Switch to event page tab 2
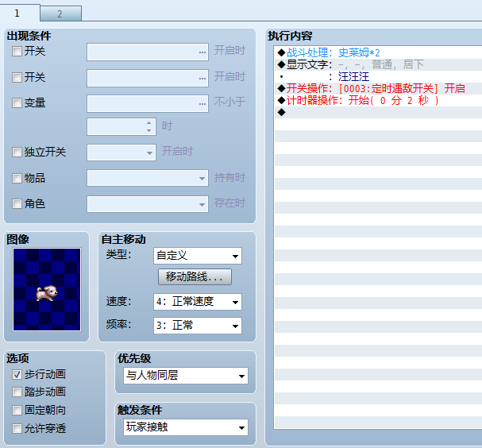This screenshot has height=448, width=482. coord(60,14)
